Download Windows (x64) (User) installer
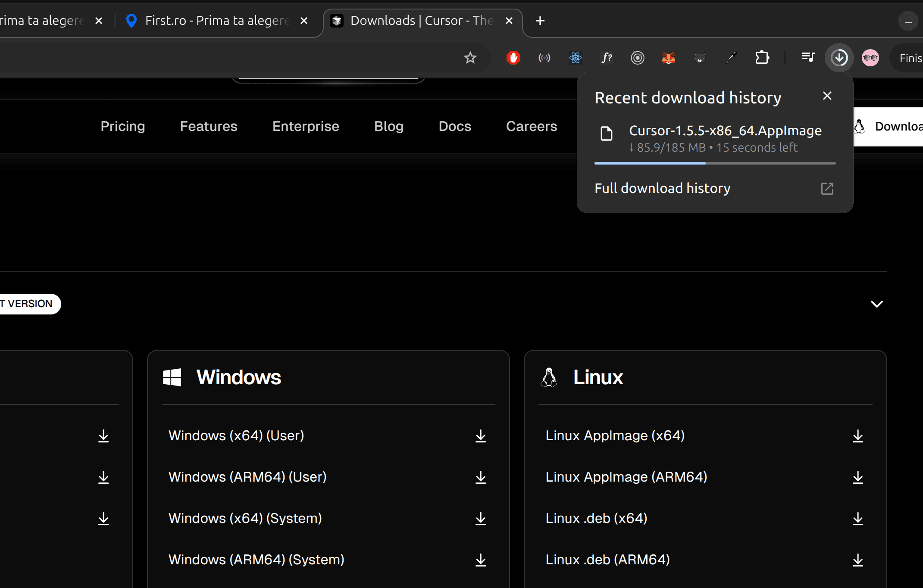Screen dimensions: 923x588 pyautogui.click(x=481, y=436)
